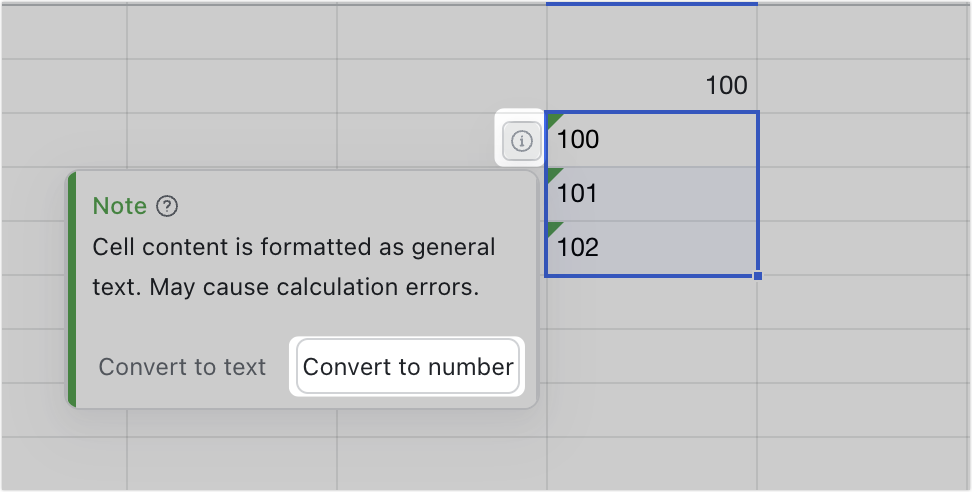Click the green accent bar on the Note popup
Screen dimensions: 972x492
[x=72, y=290]
